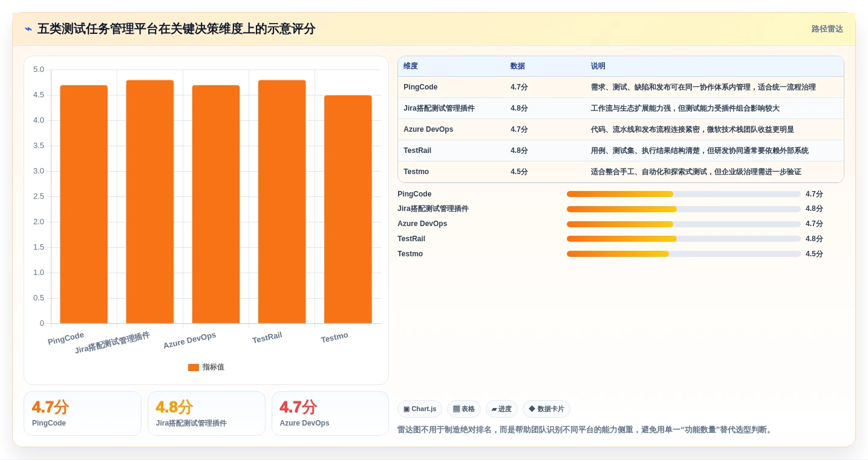Click the PingCode bar in the chart

click(x=84, y=204)
